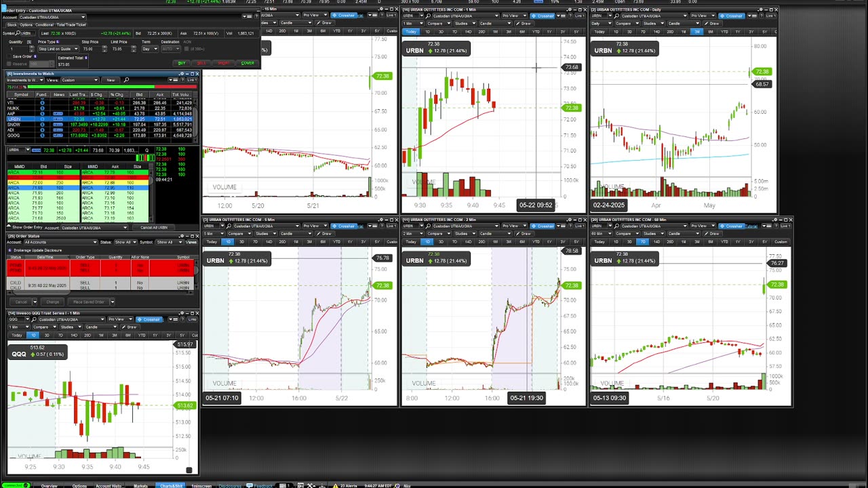Toggle Link 1 in Investments to Watch
This screenshot has height=488, width=868.
pyautogui.click(x=192, y=80)
